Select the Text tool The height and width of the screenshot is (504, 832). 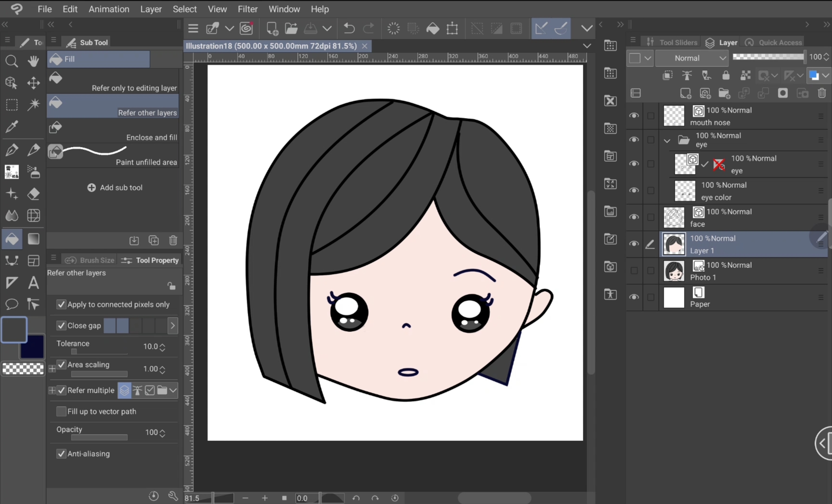pyautogui.click(x=33, y=282)
